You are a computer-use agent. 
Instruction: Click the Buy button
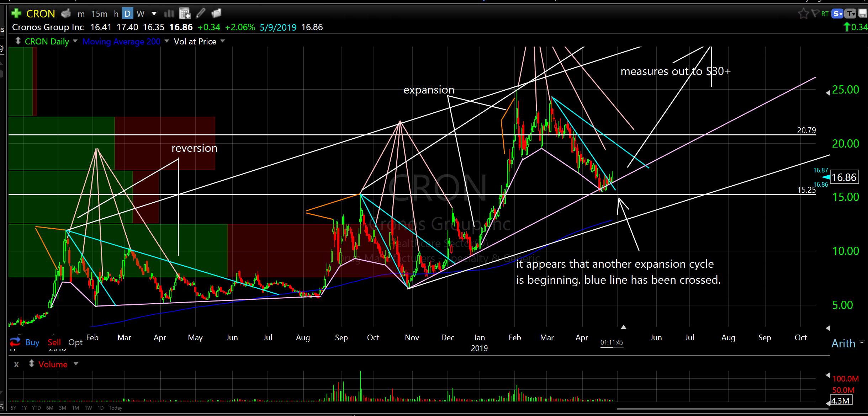pyautogui.click(x=32, y=342)
